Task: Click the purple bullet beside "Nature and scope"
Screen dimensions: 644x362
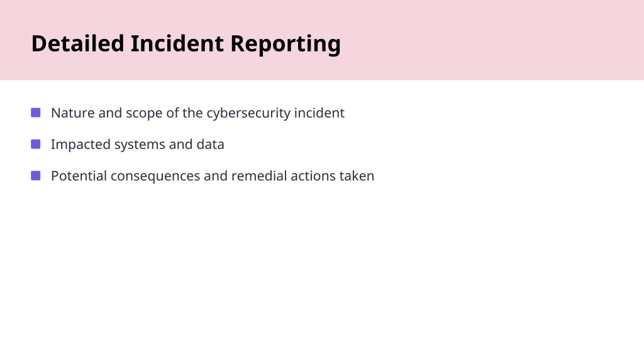Action: [36, 112]
